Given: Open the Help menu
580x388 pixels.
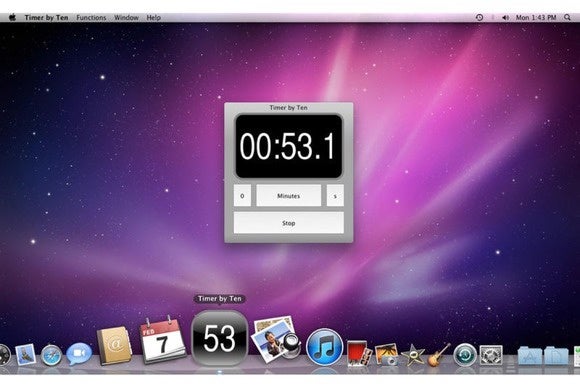Looking at the screenshot, I should [x=154, y=17].
